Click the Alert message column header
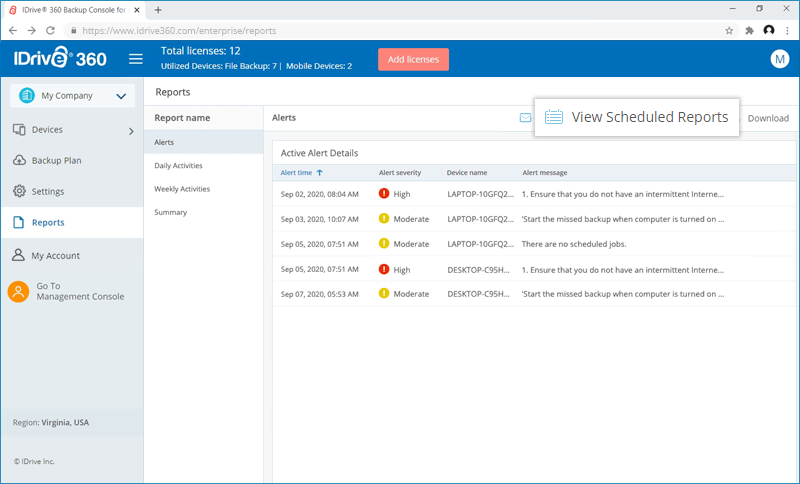The width and height of the screenshot is (800, 484). pos(544,173)
